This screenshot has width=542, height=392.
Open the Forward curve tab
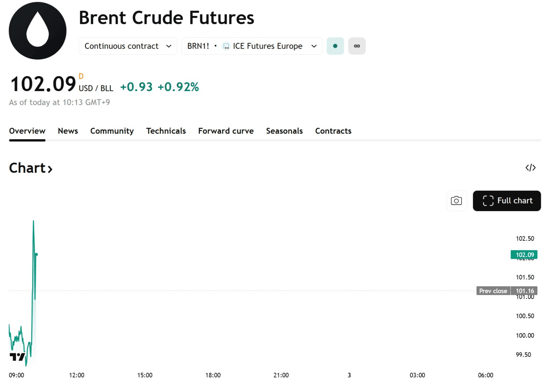click(x=226, y=131)
